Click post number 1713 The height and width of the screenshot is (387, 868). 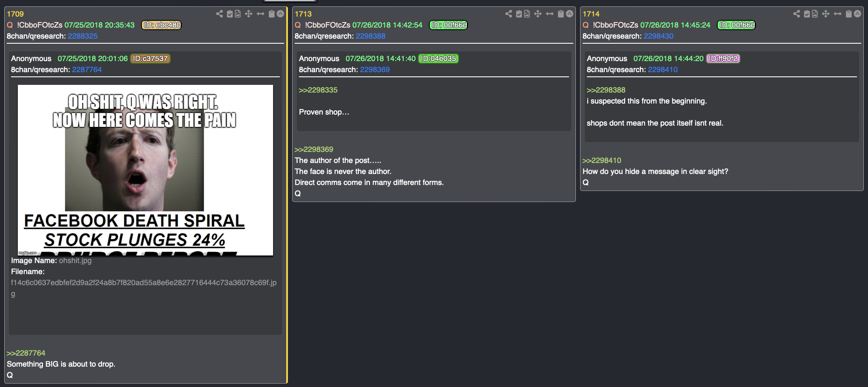(303, 14)
